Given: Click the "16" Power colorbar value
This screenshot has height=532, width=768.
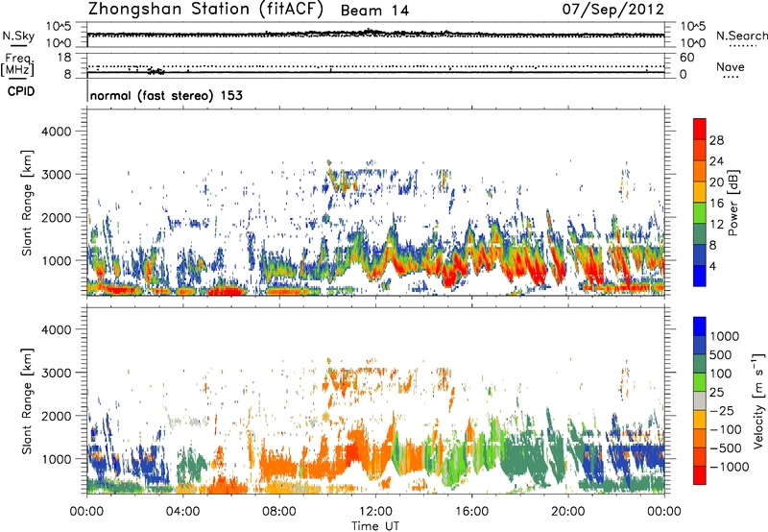Looking at the screenshot, I should pyautogui.click(x=716, y=204).
